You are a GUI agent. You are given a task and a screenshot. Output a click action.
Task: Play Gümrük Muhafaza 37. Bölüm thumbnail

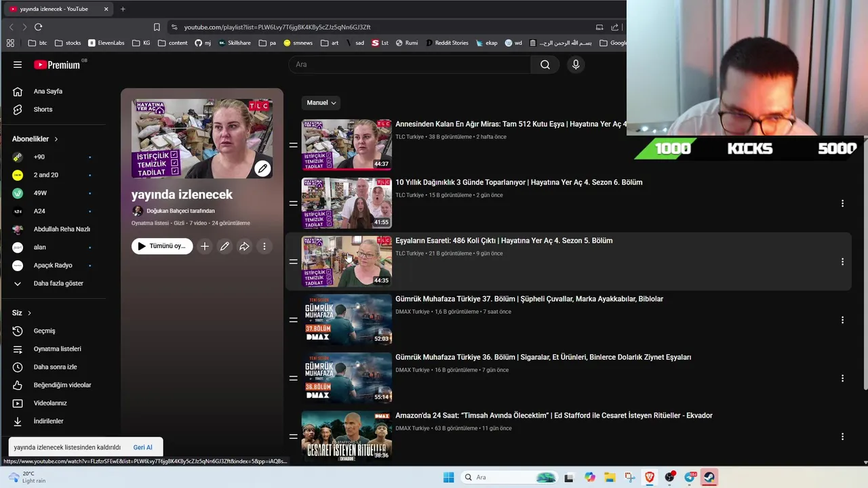pyautogui.click(x=347, y=320)
